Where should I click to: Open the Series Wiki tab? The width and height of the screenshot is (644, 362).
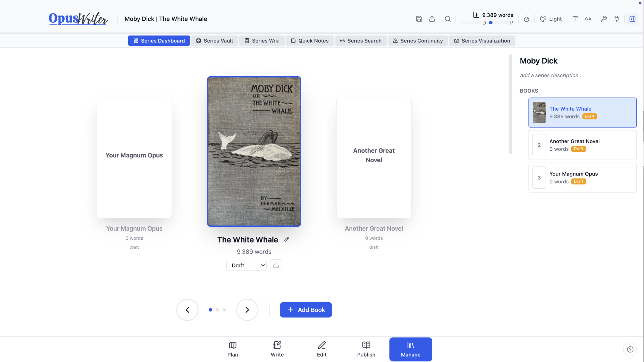coord(262,41)
